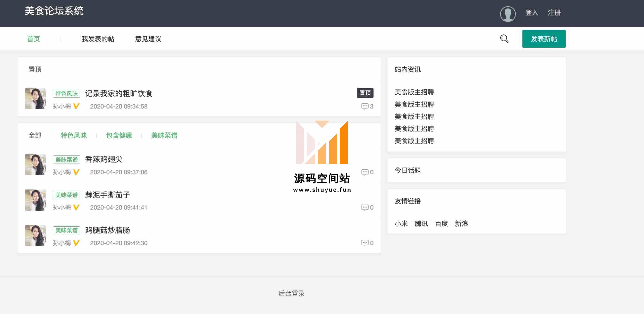Click author name 孙小梅 on pinned post
The width and height of the screenshot is (644, 314).
click(62, 106)
